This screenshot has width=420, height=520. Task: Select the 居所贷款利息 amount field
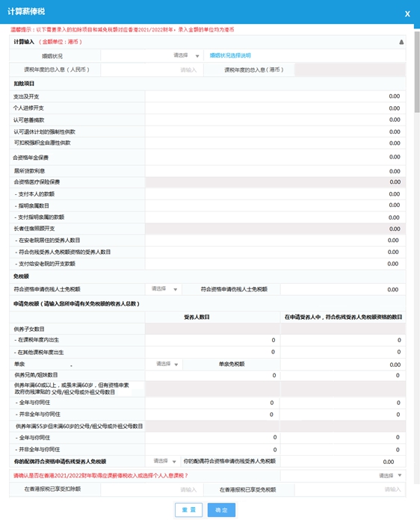click(275, 171)
